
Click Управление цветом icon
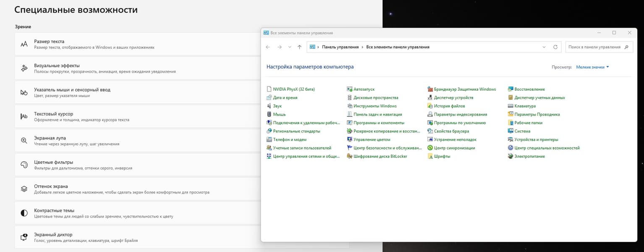(x=350, y=139)
